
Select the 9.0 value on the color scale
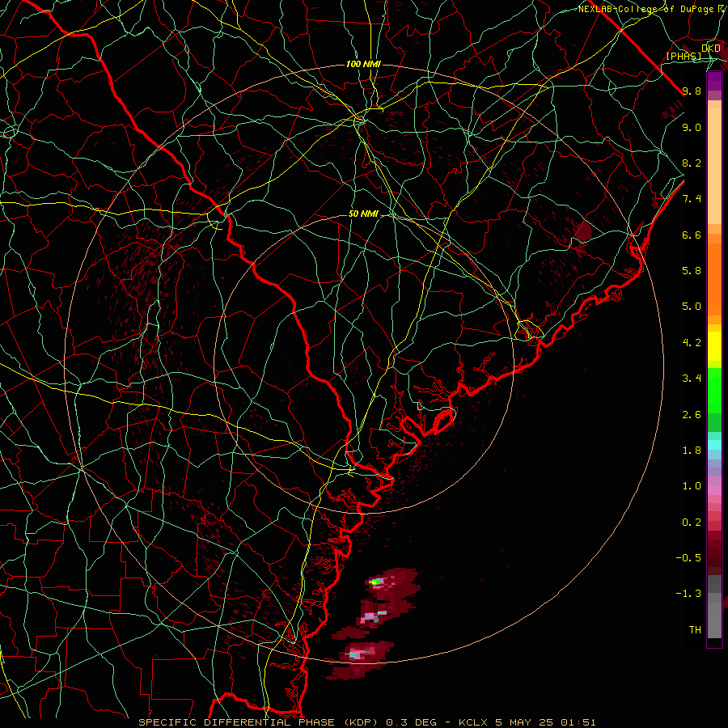click(x=692, y=127)
